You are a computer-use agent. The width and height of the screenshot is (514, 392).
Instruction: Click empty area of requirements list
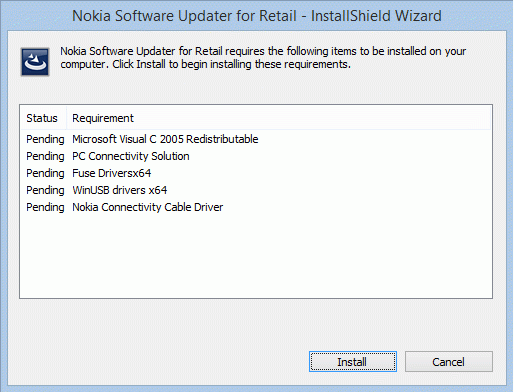(x=256, y=257)
